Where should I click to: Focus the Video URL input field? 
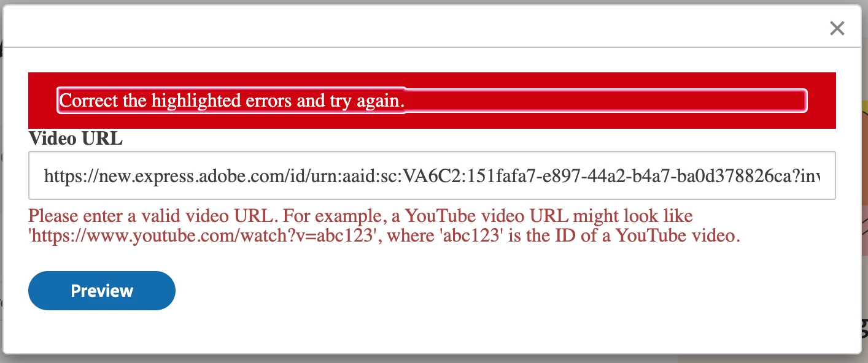[432, 175]
